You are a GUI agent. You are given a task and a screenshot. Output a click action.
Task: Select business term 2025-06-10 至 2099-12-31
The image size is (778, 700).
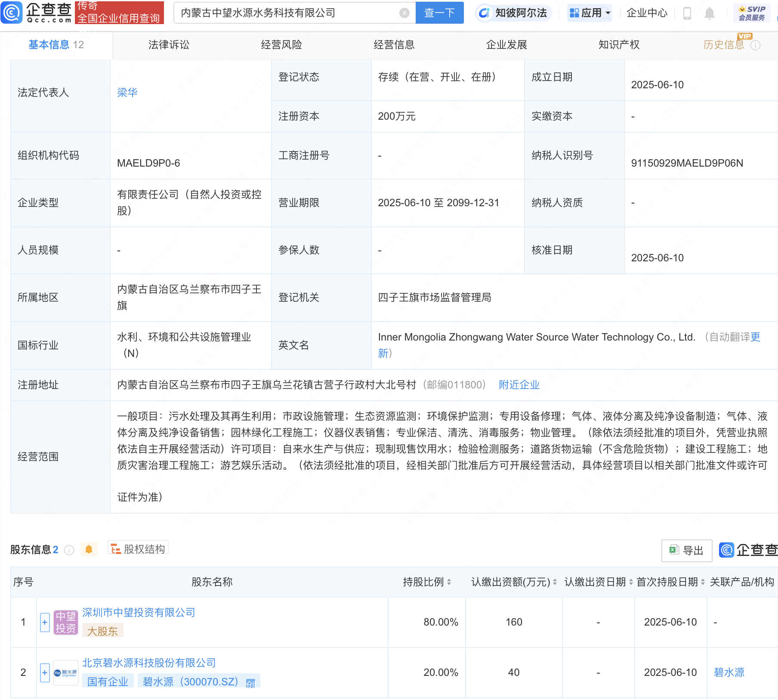click(438, 203)
